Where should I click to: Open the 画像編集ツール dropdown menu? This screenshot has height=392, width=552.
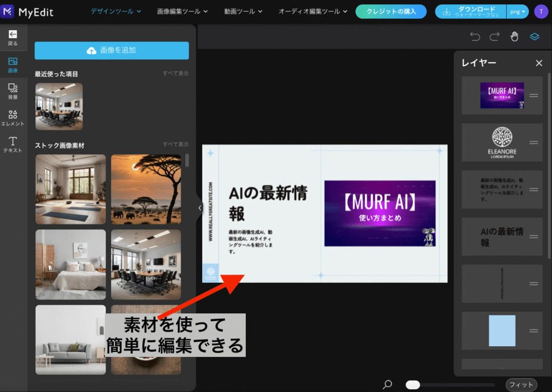point(182,12)
